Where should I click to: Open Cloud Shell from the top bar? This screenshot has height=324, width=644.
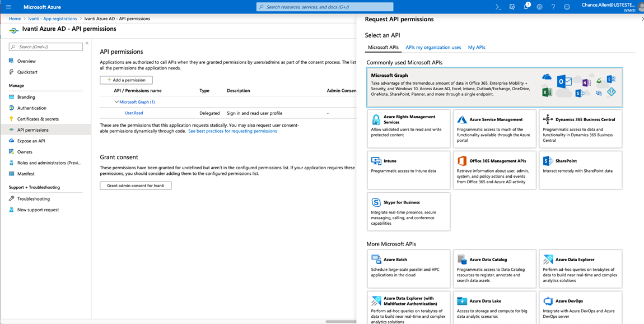pos(497,7)
